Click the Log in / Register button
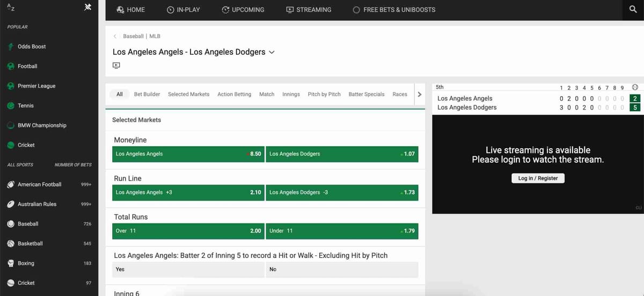The image size is (644, 296). (x=538, y=178)
